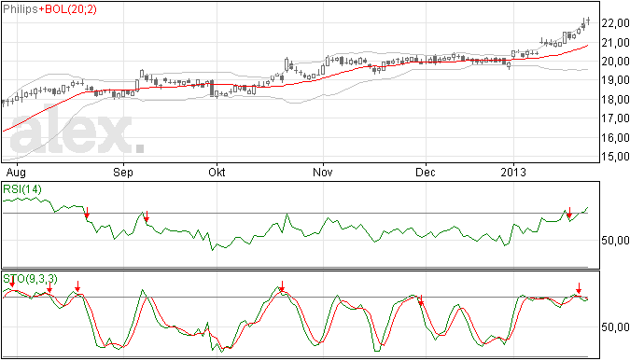644x361 pixels.
Task: Click the 21,00 price axis value
Action: (615, 42)
